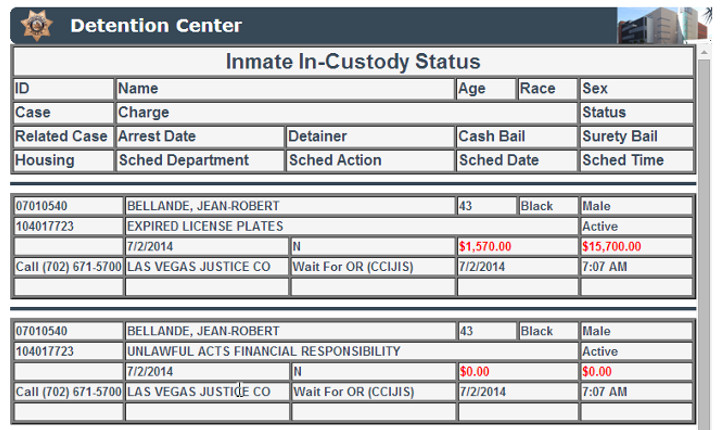The image size is (720, 430).
Task: Click the Name column header cell
Action: (285, 89)
